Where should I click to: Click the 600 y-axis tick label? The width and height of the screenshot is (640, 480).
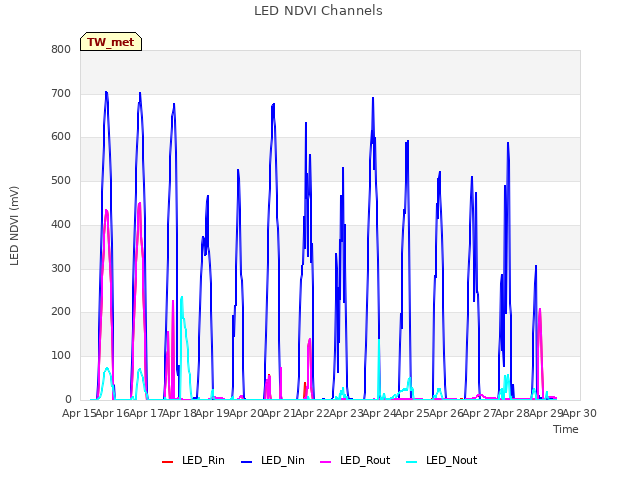61,137
